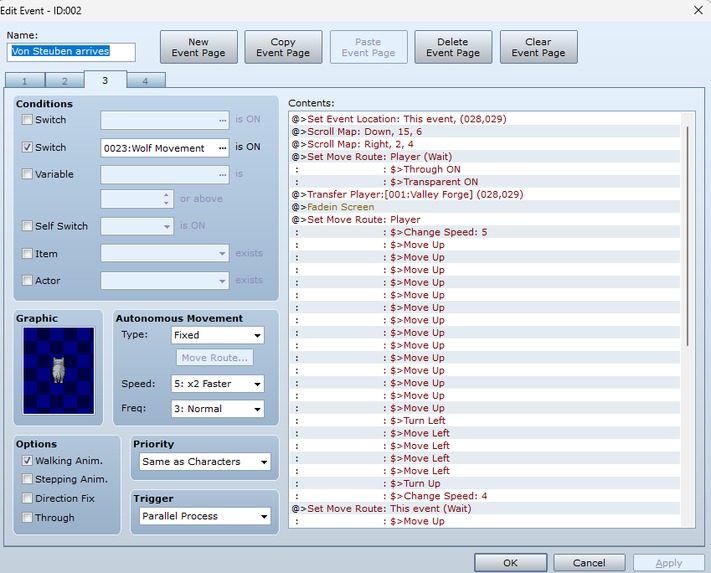Select event page tab 3
This screenshot has width=711, height=573.
[x=105, y=80]
